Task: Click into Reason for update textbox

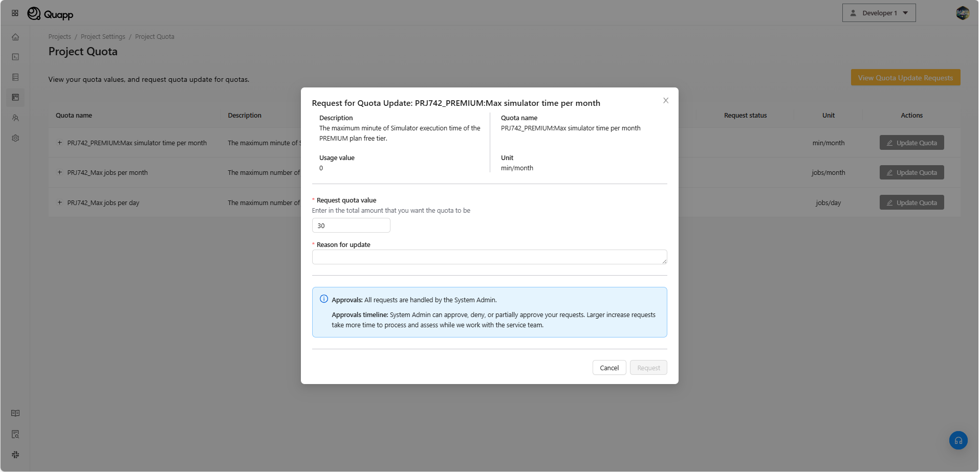Action: (x=489, y=257)
